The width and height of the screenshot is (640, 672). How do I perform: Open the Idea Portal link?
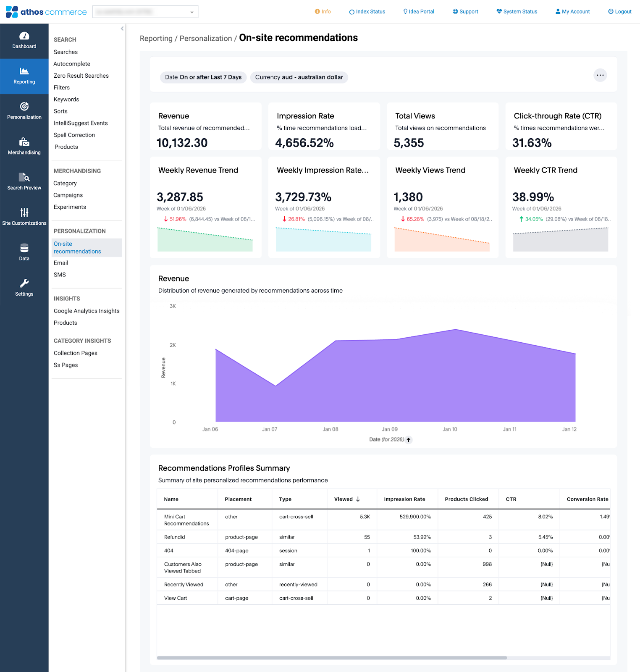coord(419,12)
